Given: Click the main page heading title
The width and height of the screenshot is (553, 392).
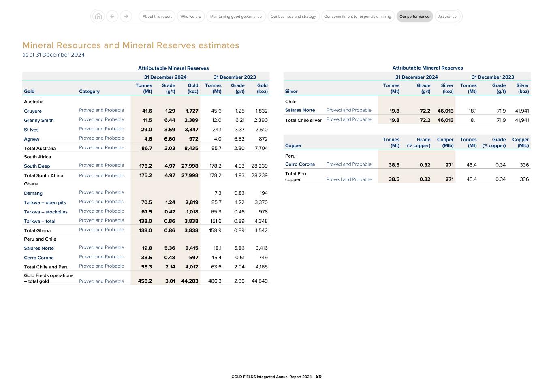Looking at the screenshot, I should [x=131, y=45].
